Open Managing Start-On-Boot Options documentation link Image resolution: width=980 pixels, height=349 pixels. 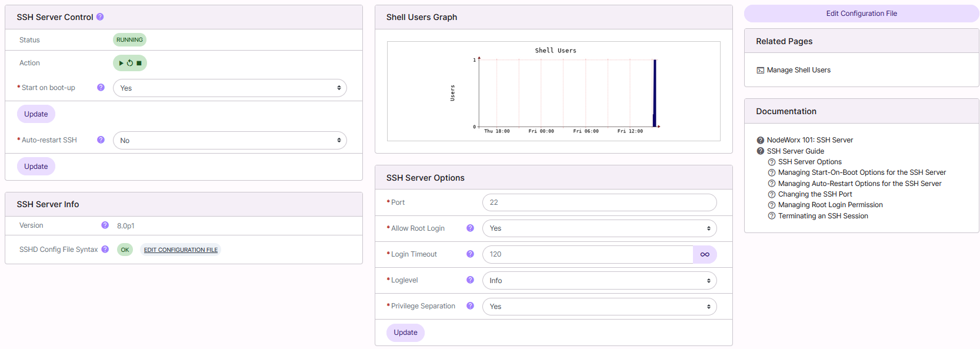coord(862,172)
